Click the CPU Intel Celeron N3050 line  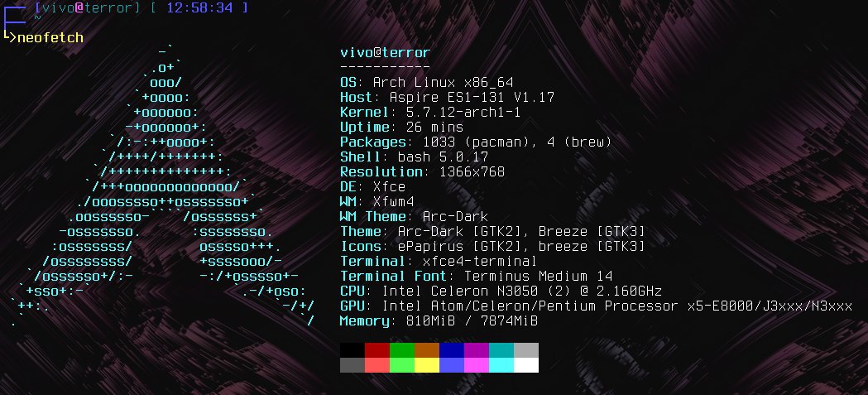click(x=501, y=291)
